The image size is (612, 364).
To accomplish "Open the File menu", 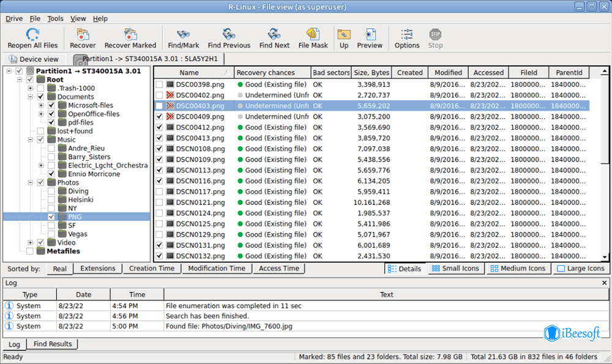I will pos(35,18).
